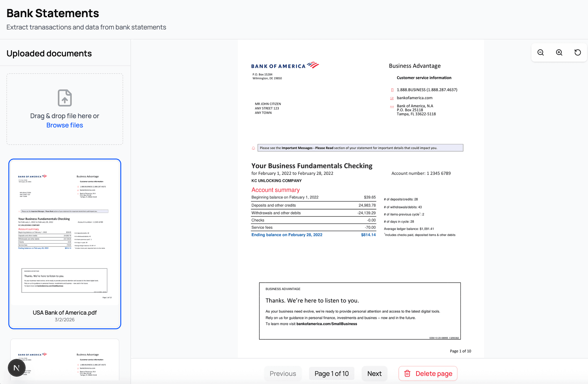Click the Page 1 of 10 indicator
The height and width of the screenshot is (384, 588).
point(332,373)
